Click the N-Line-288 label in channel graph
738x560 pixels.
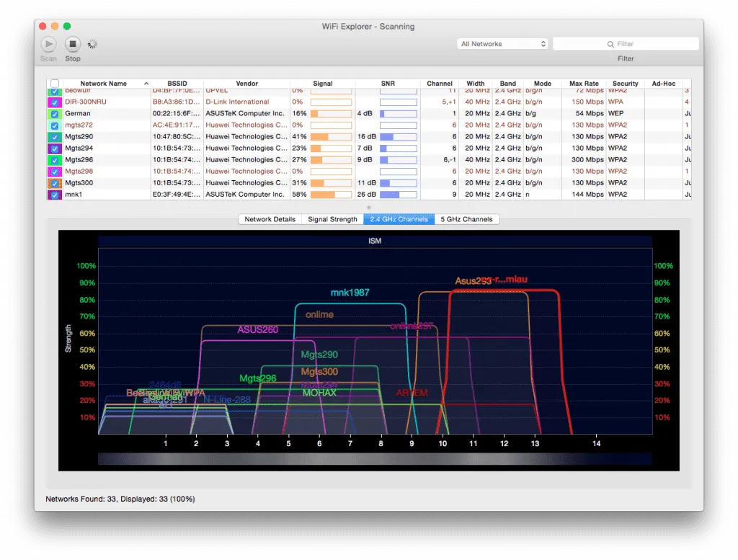(x=227, y=399)
